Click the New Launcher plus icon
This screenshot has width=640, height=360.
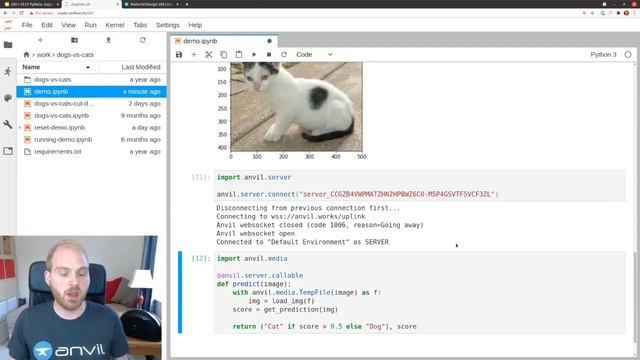click(40, 40)
